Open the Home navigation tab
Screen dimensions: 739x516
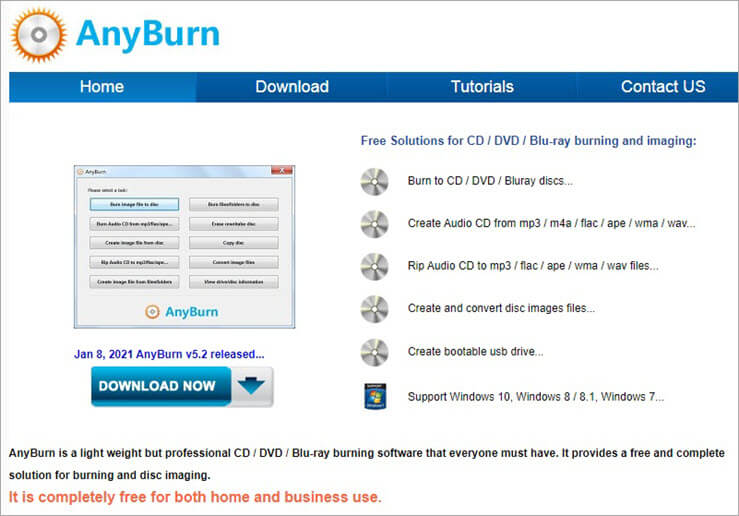point(102,87)
